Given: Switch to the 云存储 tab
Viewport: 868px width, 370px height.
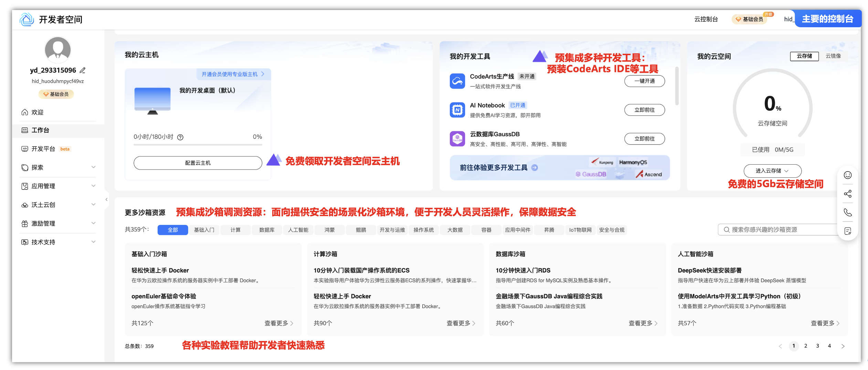Looking at the screenshot, I should 804,56.
